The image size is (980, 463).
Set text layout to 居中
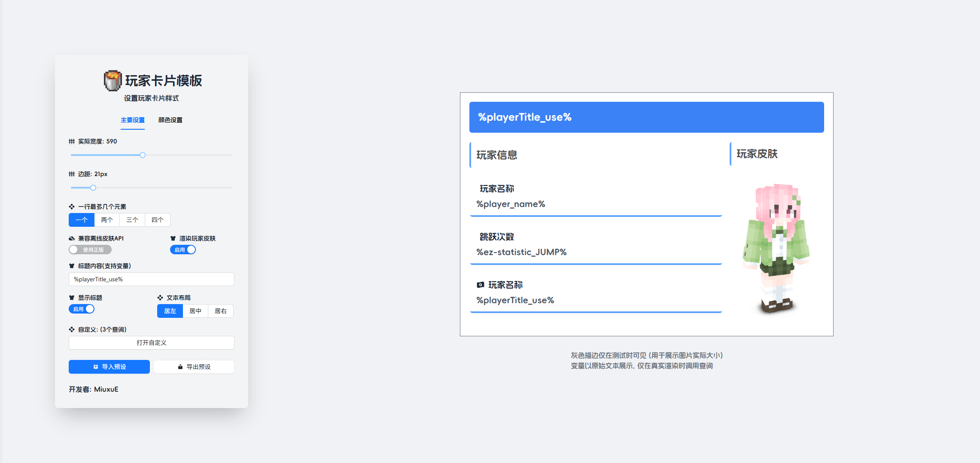[x=195, y=311]
